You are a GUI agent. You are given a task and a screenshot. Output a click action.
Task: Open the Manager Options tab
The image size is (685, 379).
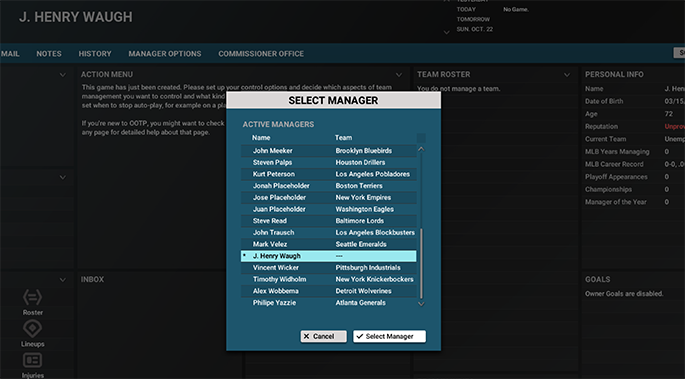point(165,54)
